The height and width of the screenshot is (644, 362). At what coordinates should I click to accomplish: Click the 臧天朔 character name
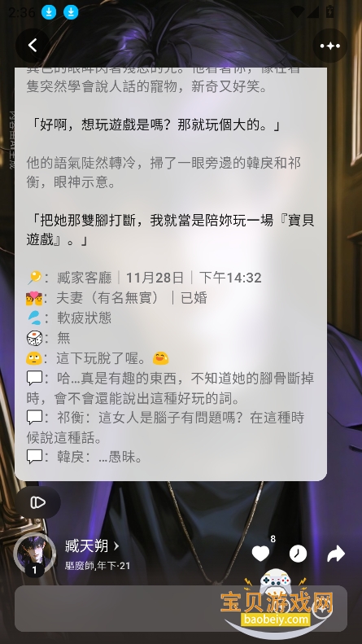point(86,545)
